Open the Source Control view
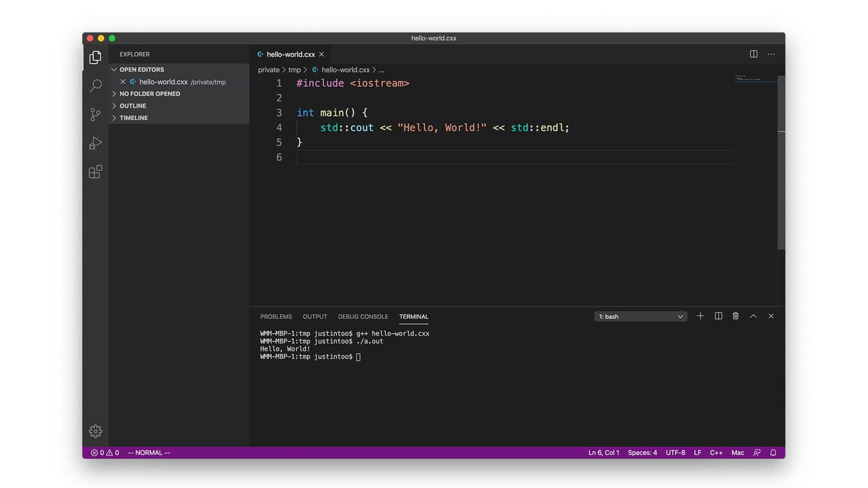This screenshot has width=868, height=488. (95, 114)
